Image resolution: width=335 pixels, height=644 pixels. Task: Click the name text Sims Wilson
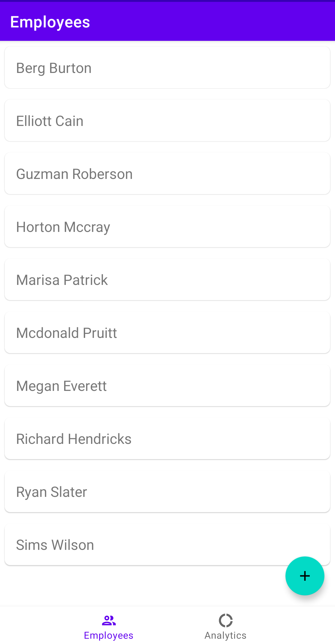pos(55,545)
